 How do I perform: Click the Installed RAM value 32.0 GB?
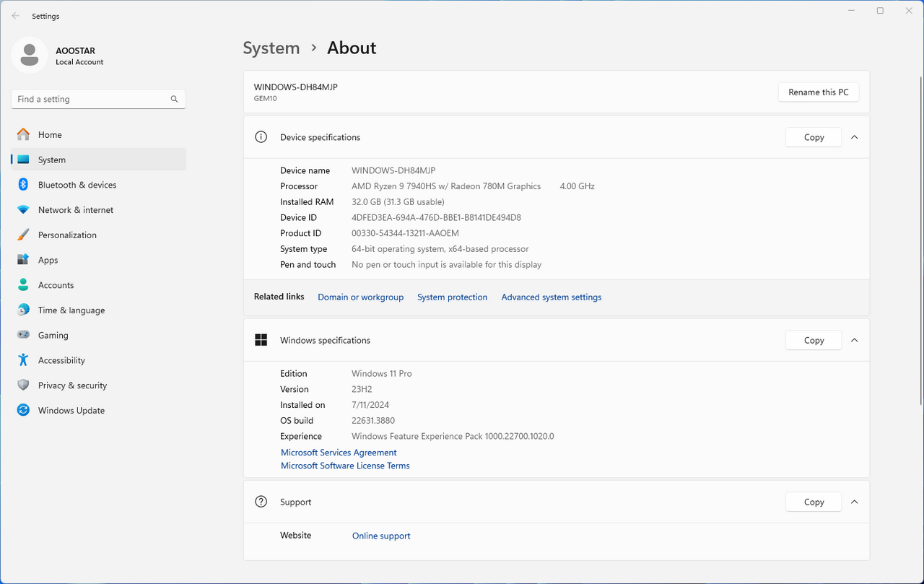coord(398,202)
